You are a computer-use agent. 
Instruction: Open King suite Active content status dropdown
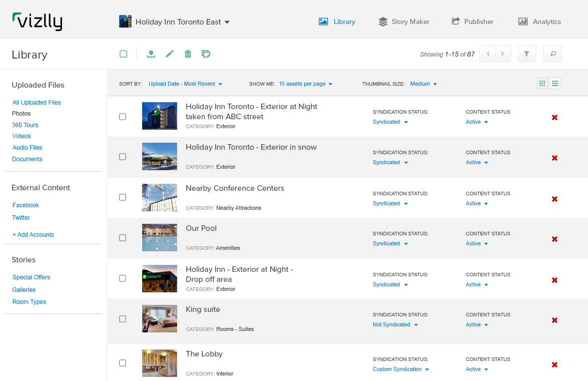pos(477,325)
